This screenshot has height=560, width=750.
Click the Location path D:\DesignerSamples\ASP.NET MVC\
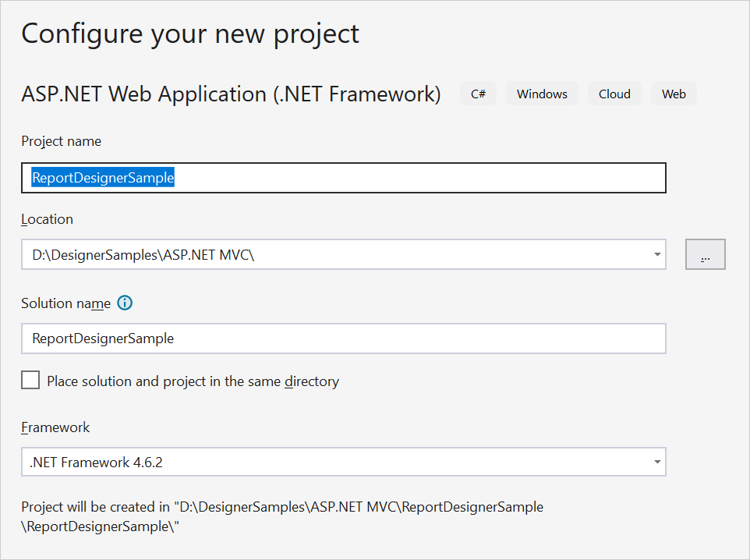point(143,254)
